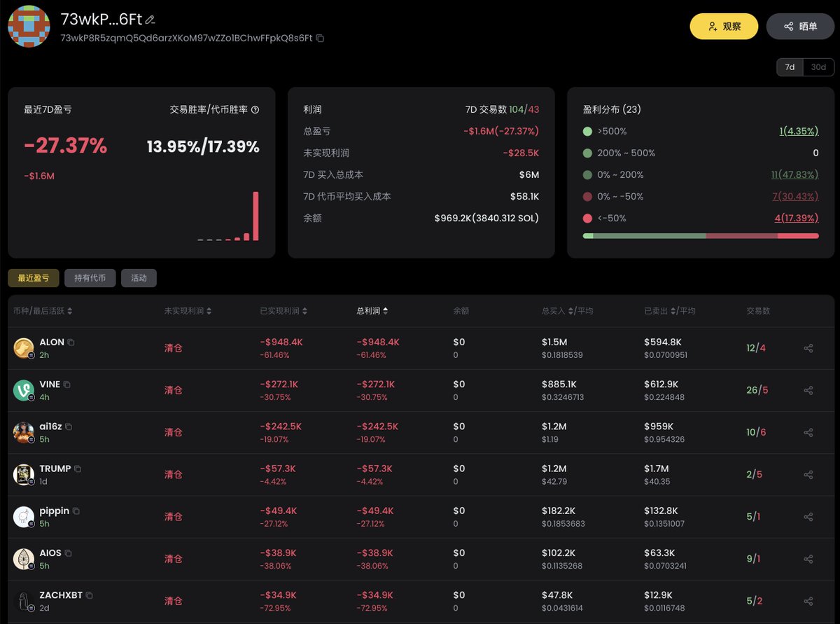Switch to the 30d time range
This screenshot has height=624, width=840.
point(818,67)
